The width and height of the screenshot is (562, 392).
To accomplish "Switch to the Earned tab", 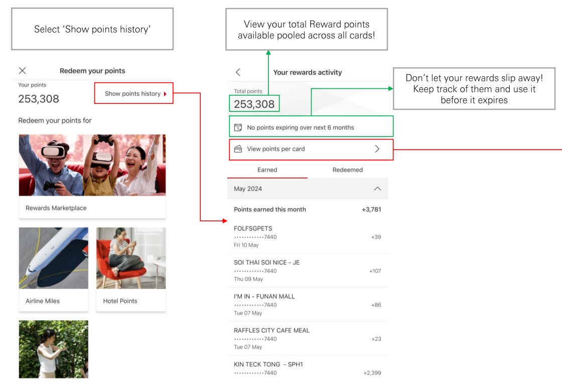I will [267, 170].
